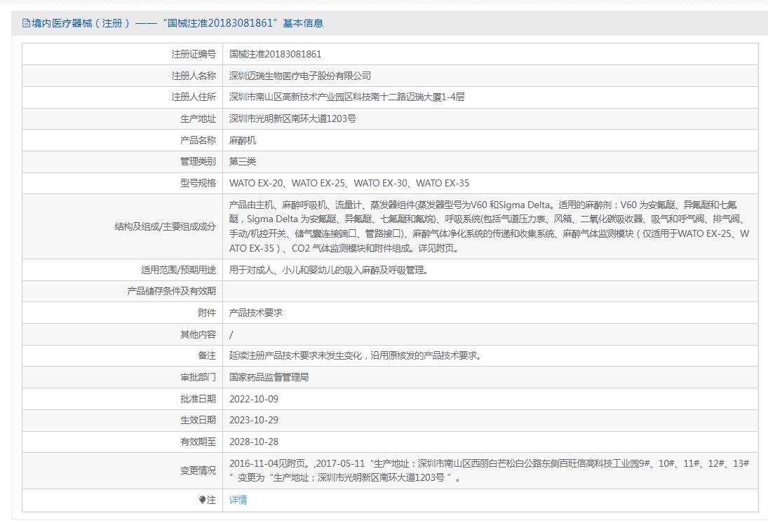This screenshot has width=768, height=532.
Task: Open the 详情 link in the 注 row
Action: point(238,500)
